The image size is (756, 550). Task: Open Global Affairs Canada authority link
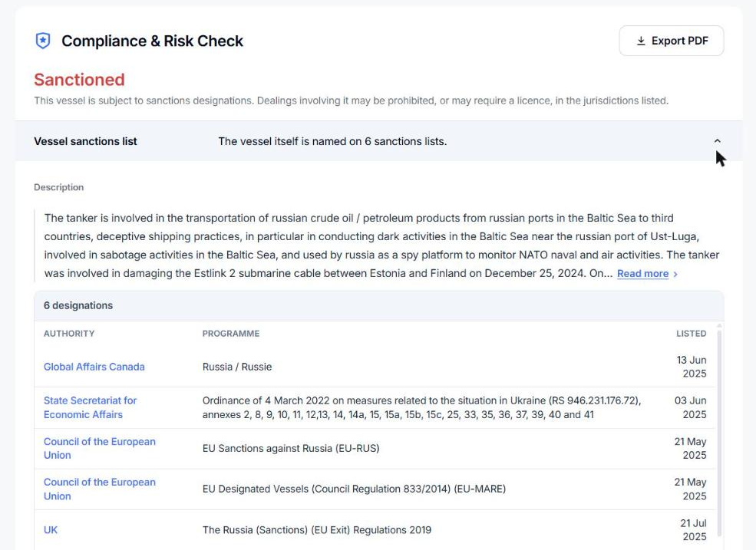tap(94, 367)
